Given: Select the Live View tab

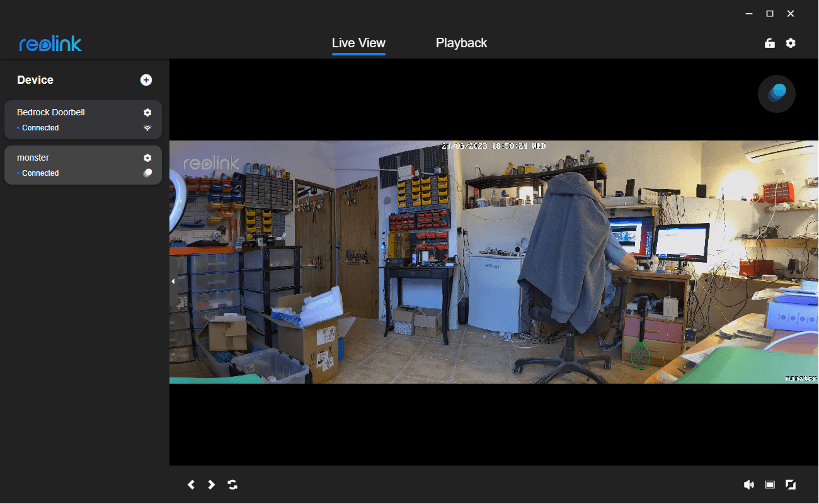Looking at the screenshot, I should point(358,43).
